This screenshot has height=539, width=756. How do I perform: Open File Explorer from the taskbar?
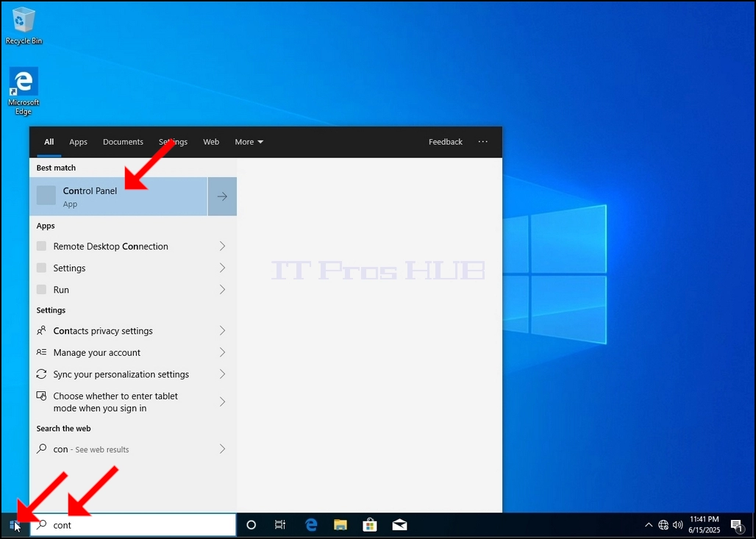(340, 525)
